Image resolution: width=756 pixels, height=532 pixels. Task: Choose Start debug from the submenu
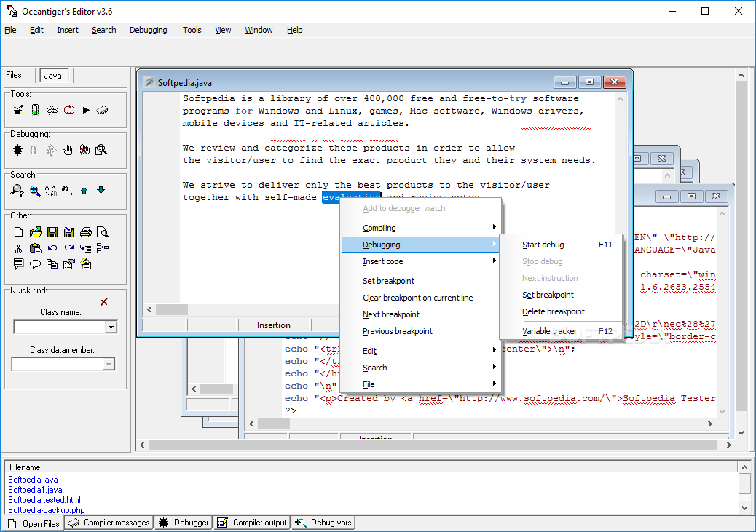click(562, 245)
